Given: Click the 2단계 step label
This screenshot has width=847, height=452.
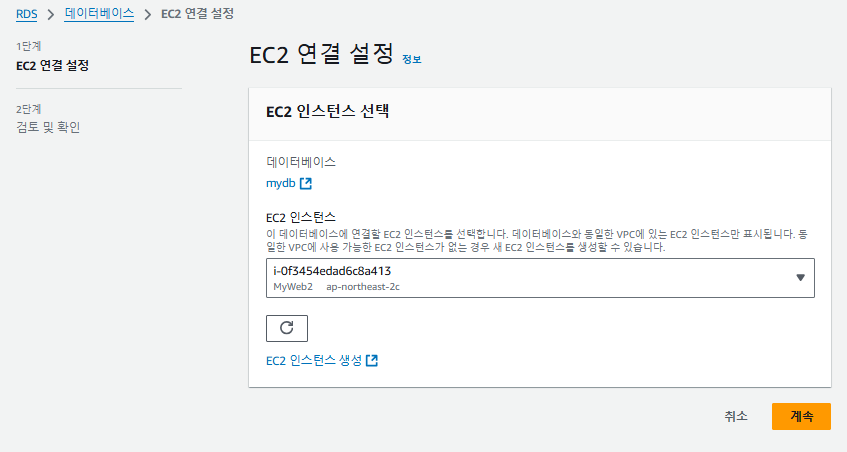Looking at the screenshot, I should tap(29, 109).
